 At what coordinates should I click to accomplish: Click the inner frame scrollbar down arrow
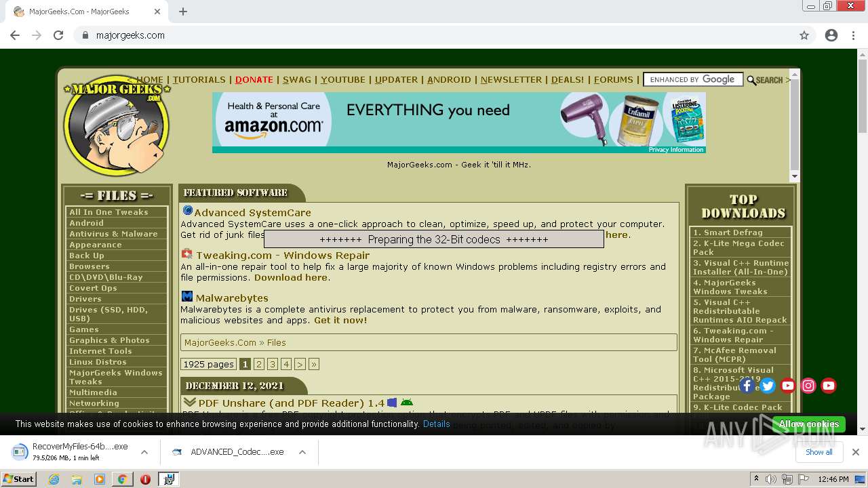795,176
